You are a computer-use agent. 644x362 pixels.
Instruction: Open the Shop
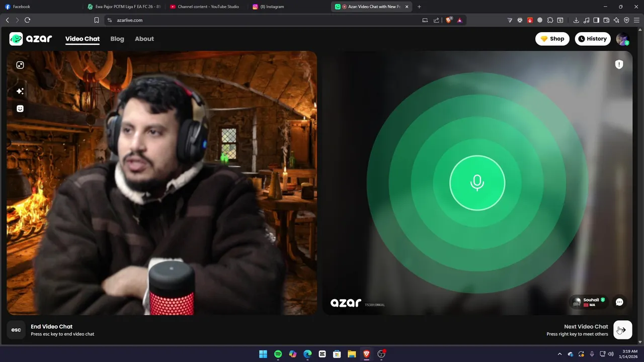coord(552,39)
